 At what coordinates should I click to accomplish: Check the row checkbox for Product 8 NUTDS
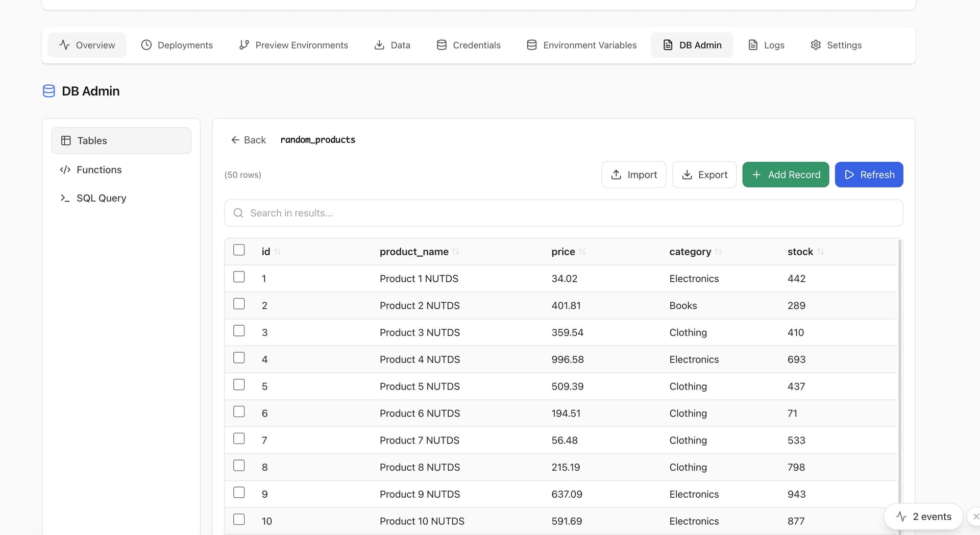(238, 465)
